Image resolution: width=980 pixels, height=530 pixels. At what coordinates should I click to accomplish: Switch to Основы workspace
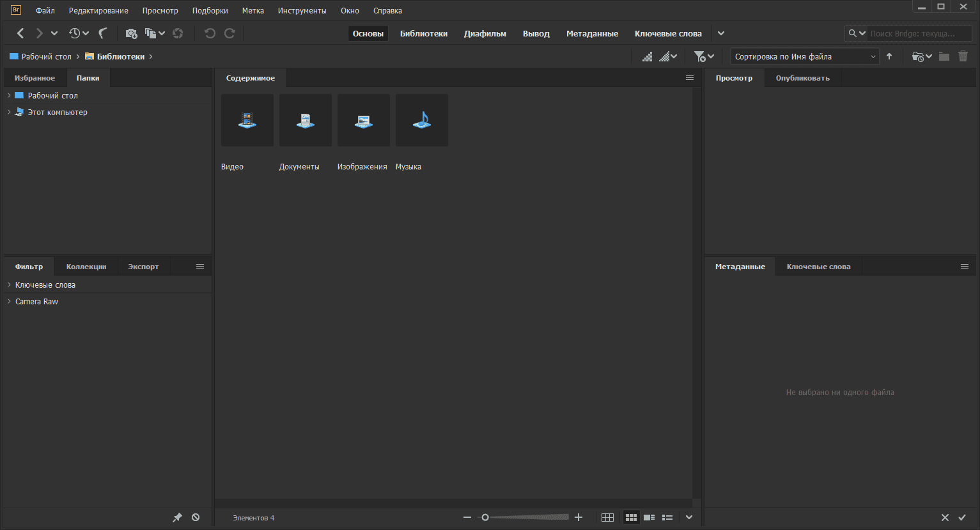[x=368, y=33]
